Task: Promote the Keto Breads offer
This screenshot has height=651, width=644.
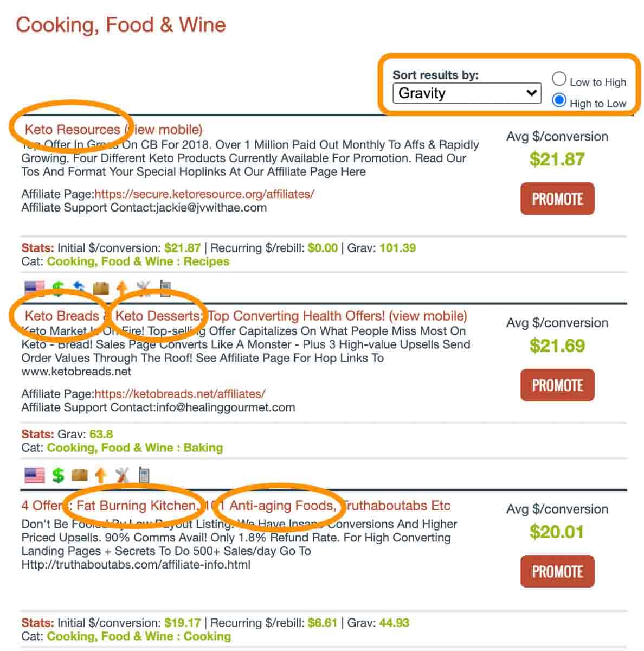Action: (x=557, y=385)
